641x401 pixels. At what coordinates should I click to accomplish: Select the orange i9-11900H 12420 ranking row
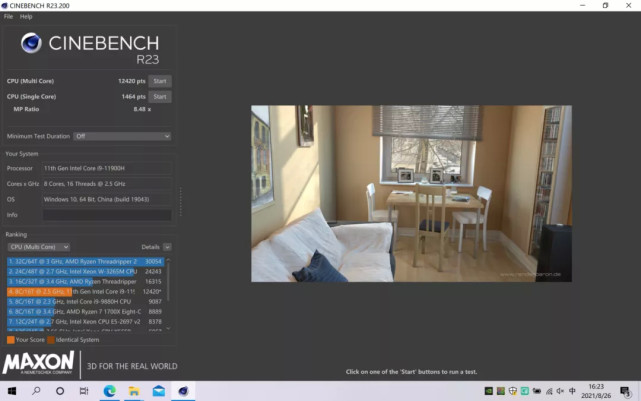[85, 291]
